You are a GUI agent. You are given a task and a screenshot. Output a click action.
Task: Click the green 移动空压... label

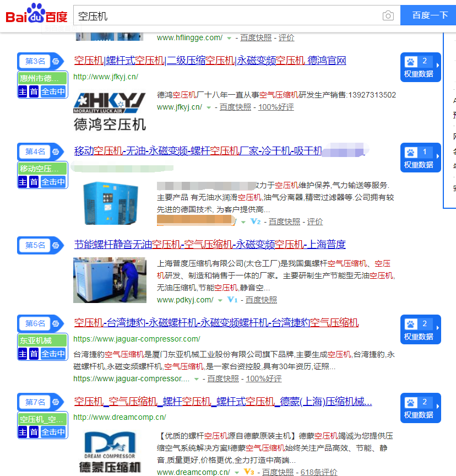[42, 169]
